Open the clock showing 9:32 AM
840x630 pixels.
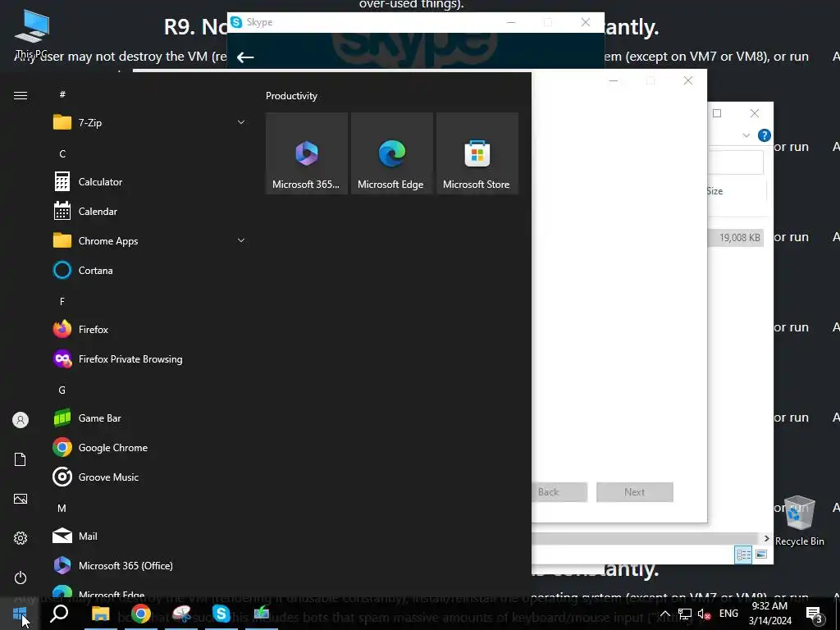[x=769, y=614]
